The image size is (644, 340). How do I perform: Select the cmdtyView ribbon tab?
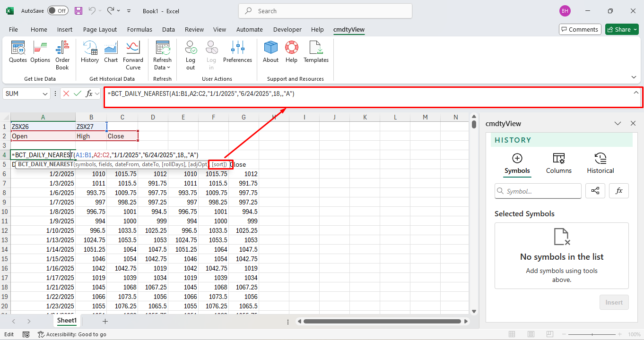pos(349,29)
